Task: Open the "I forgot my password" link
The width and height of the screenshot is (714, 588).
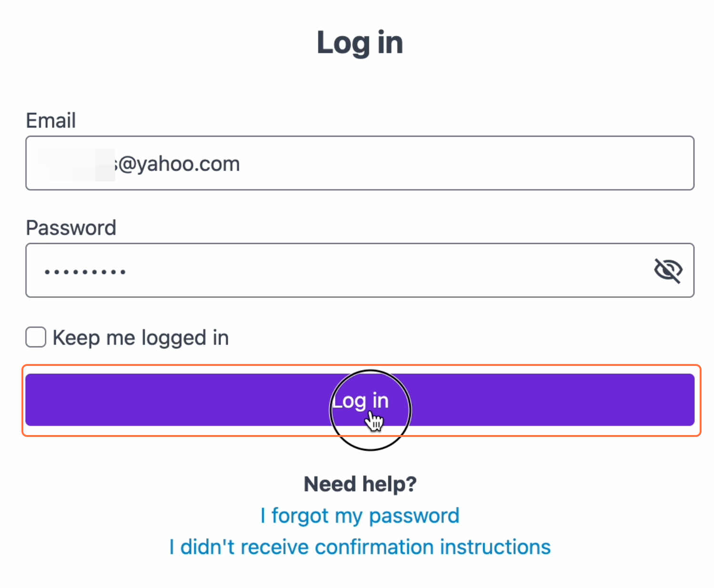Action: 360,516
